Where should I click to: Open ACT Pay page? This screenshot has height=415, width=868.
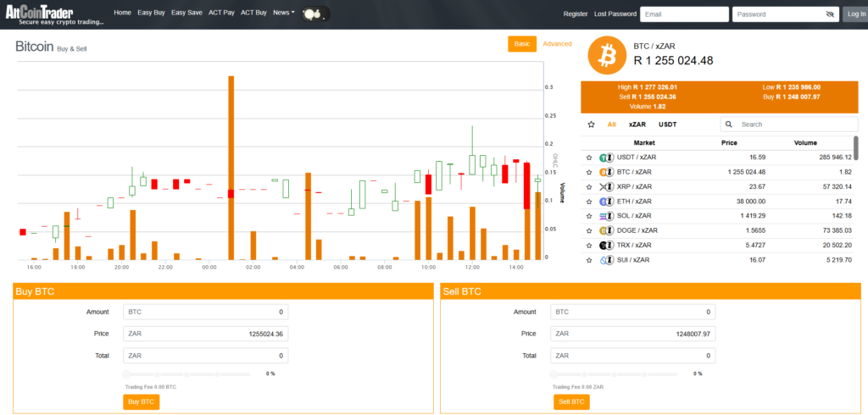coord(221,12)
